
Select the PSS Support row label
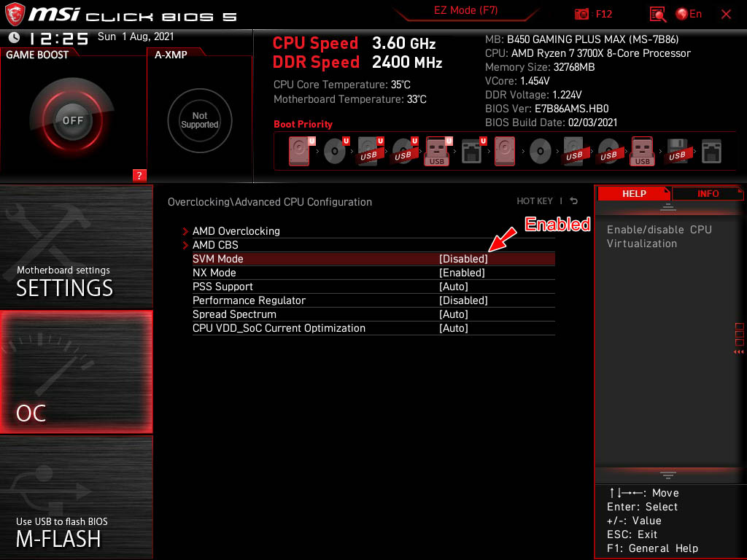pos(222,286)
